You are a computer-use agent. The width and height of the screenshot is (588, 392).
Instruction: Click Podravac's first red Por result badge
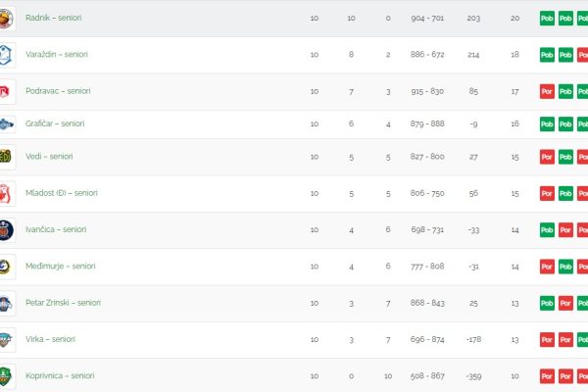pos(547,91)
